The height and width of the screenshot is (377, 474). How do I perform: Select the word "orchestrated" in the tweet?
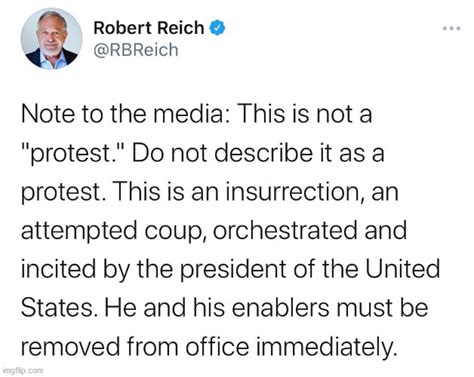pyautogui.click(x=285, y=230)
